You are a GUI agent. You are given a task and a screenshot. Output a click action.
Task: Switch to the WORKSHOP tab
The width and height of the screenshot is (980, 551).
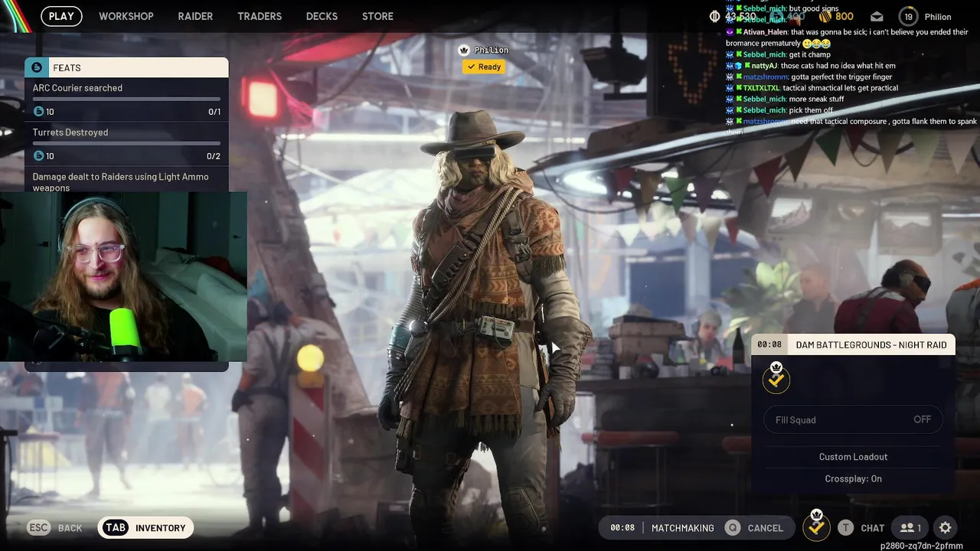[x=126, y=16]
